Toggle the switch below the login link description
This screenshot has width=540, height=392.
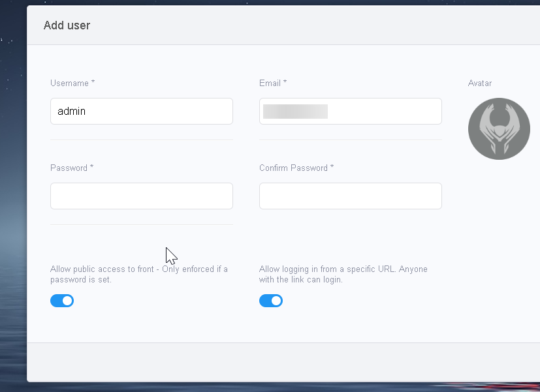(271, 301)
